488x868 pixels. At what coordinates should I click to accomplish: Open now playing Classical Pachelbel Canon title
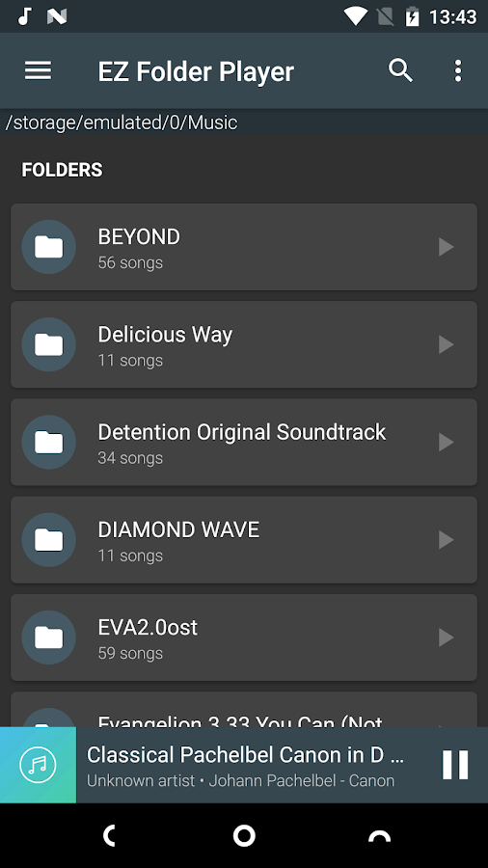(x=245, y=755)
